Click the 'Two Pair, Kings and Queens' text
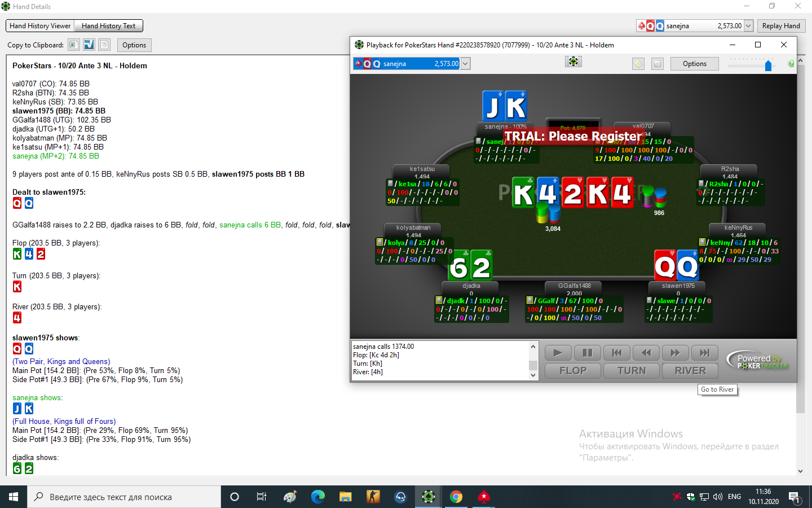The image size is (812, 508). 61,362
